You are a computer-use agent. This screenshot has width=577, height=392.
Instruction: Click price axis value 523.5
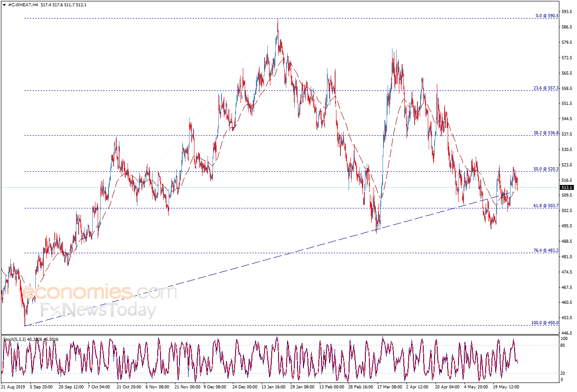pyautogui.click(x=567, y=165)
